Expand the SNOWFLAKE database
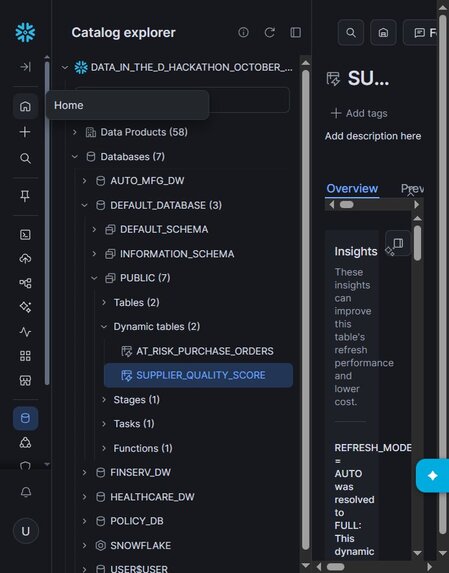 click(x=84, y=546)
